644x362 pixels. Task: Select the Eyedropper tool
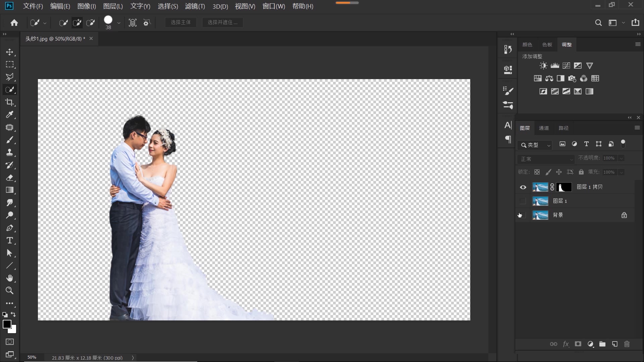(9, 115)
